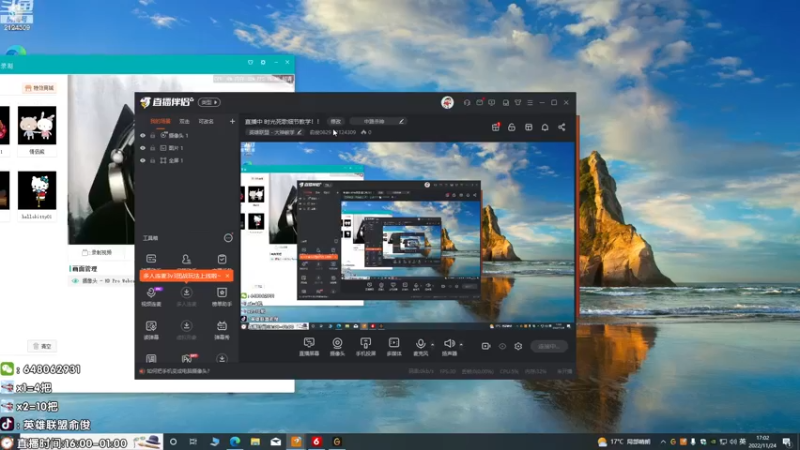Image resolution: width=800 pixels, height=450 pixels.
Task: Click the greyed-out streaming status button
Action: [549, 346]
